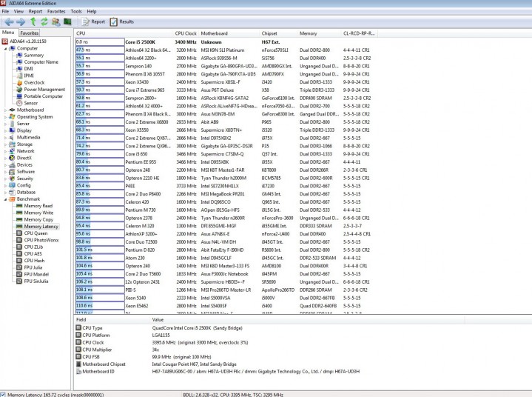Open the Tools menu
This screenshot has height=397, width=532.
(76, 11)
